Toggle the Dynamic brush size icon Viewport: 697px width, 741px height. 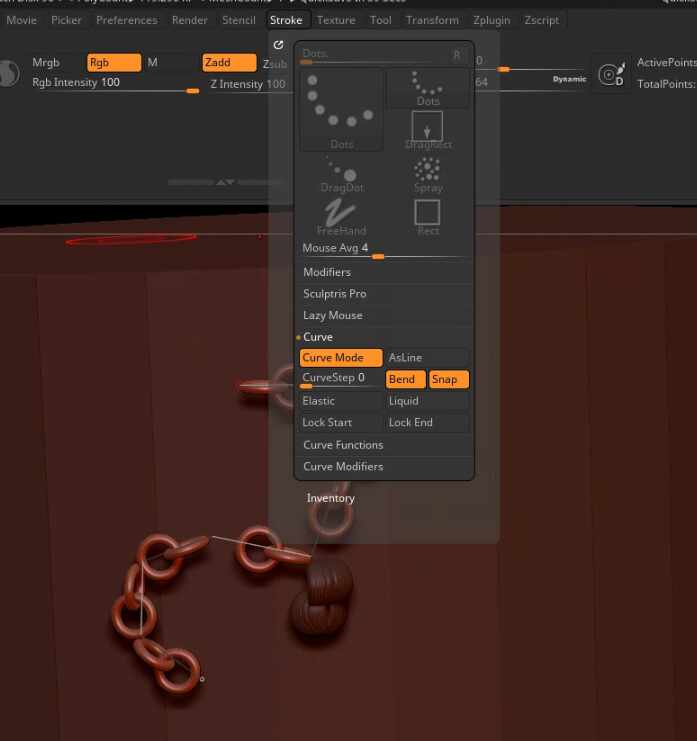point(611,75)
